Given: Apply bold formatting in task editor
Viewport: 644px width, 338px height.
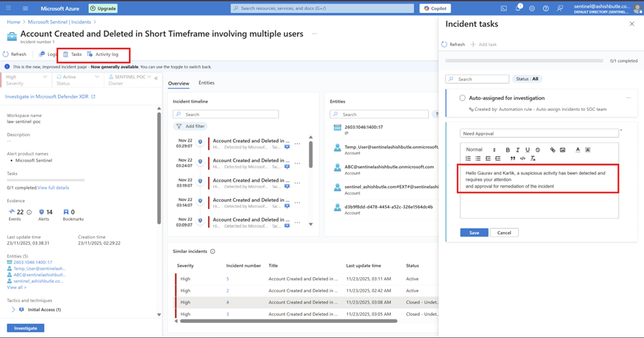Looking at the screenshot, I should (x=508, y=150).
